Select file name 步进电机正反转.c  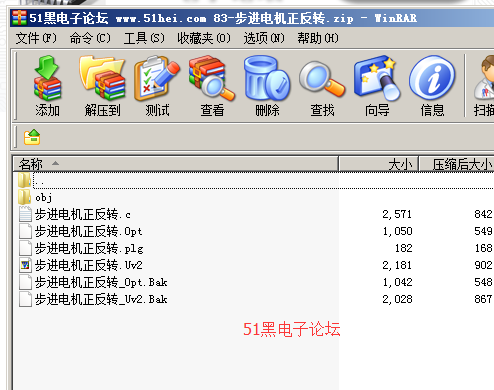pos(83,214)
